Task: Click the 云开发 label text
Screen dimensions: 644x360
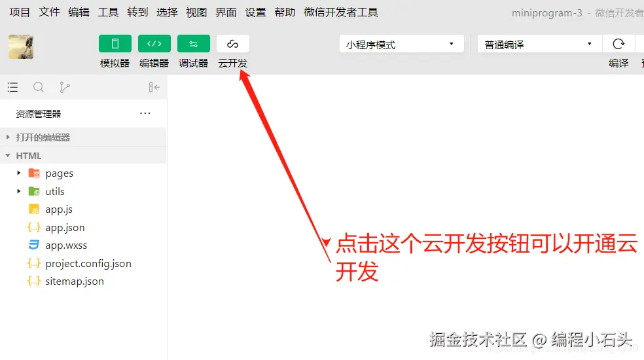Action: click(x=233, y=63)
